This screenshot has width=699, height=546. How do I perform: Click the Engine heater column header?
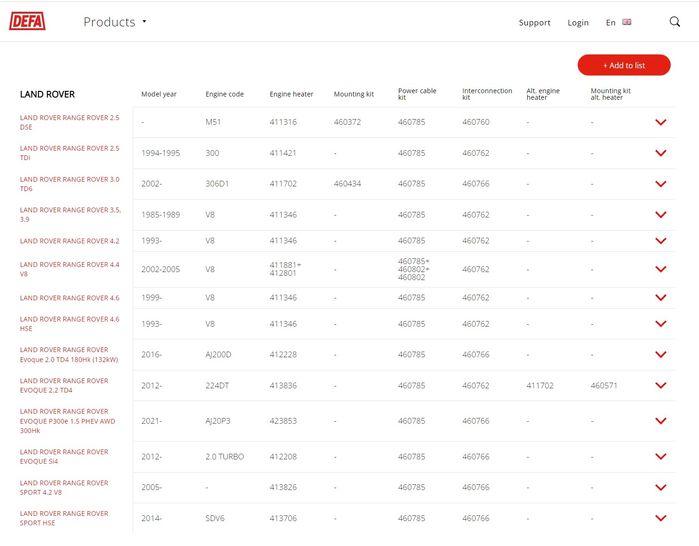(x=291, y=94)
